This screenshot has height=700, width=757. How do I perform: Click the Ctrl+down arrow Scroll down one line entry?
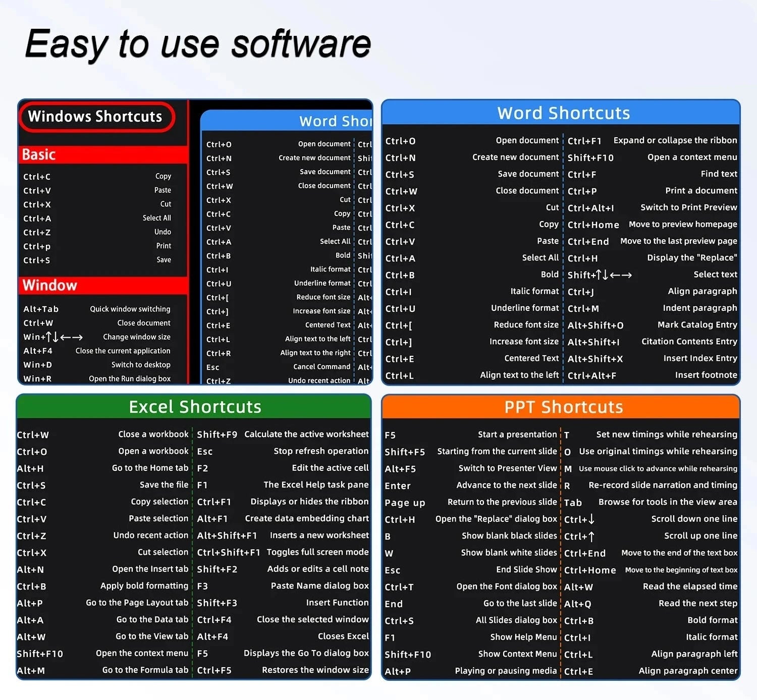(x=650, y=519)
